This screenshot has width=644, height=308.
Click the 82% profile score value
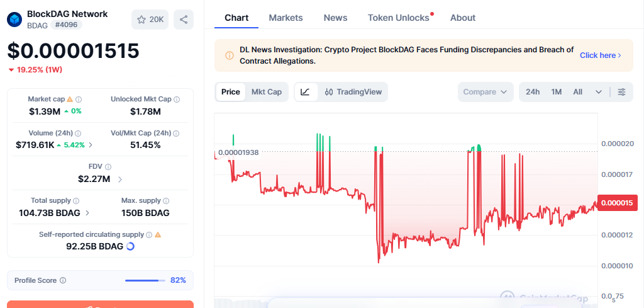tap(178, 280)
